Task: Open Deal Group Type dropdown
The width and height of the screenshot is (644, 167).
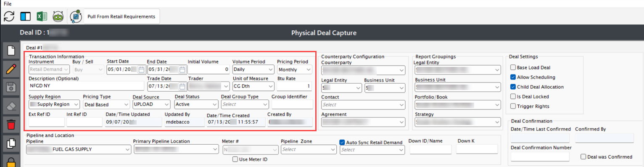Action: (x=244, y=104)
